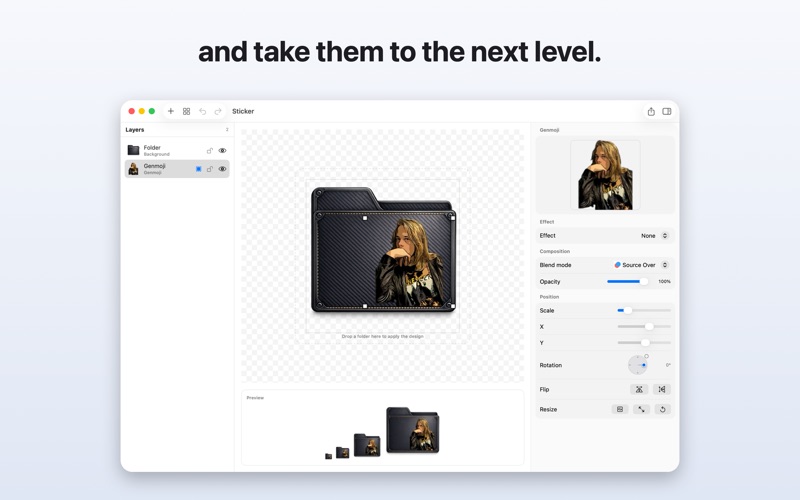Click the Resize reset circular arrow button
The height and width of the screenshot is (500, 800).
coord(662,409)
